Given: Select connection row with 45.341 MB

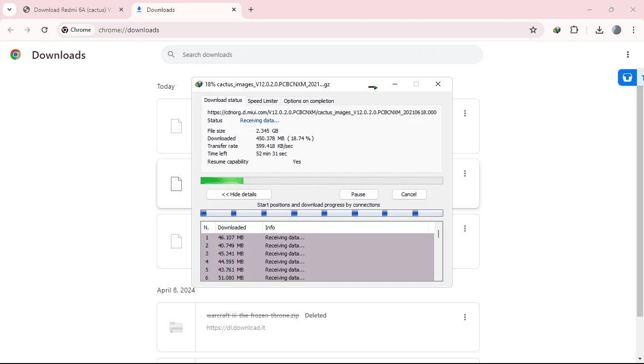Looking at the screenshot, I should [318, 254].
